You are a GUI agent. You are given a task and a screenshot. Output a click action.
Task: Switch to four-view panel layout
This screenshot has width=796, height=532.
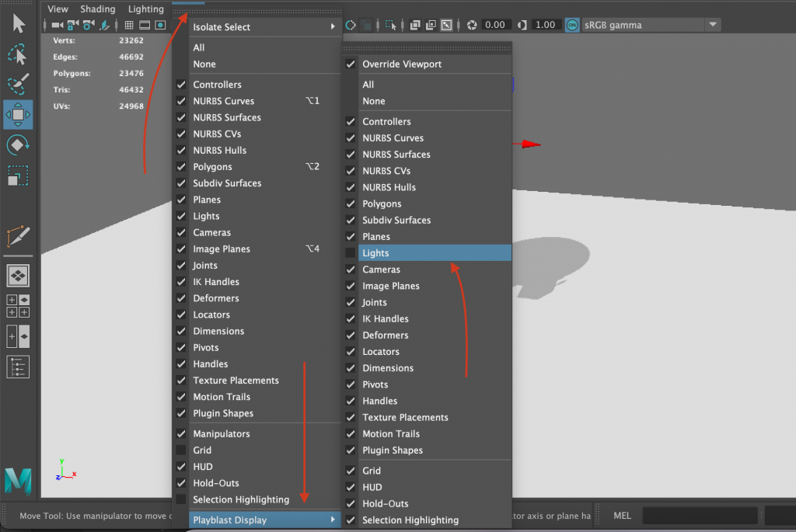pos(18,305)
